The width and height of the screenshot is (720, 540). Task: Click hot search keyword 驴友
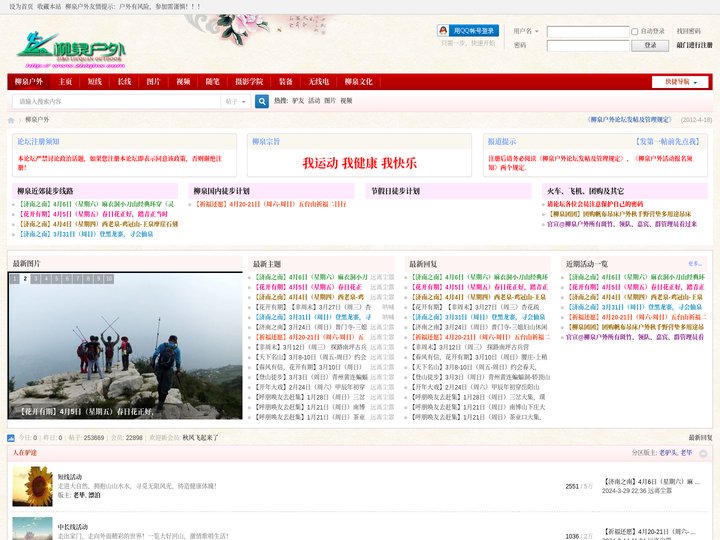(298, 101)
